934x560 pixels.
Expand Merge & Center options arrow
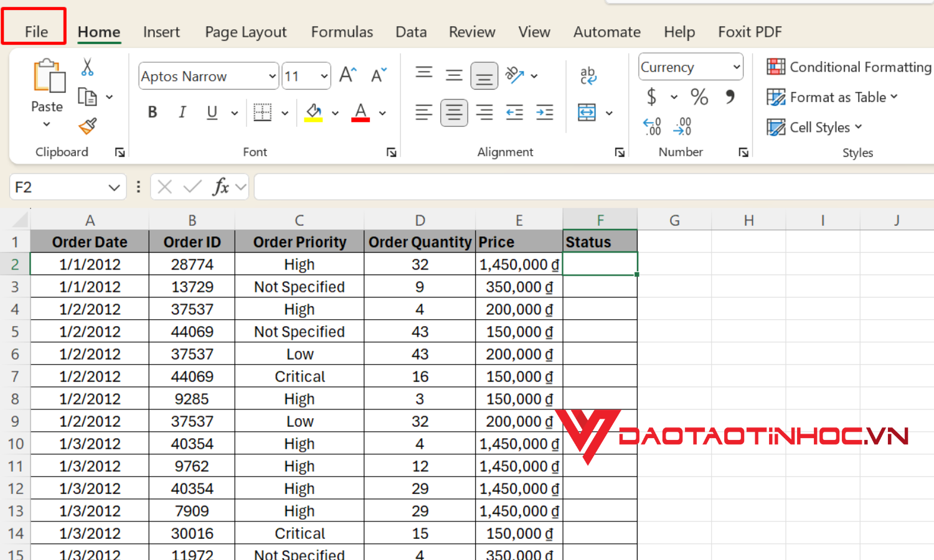coord(610,113)
